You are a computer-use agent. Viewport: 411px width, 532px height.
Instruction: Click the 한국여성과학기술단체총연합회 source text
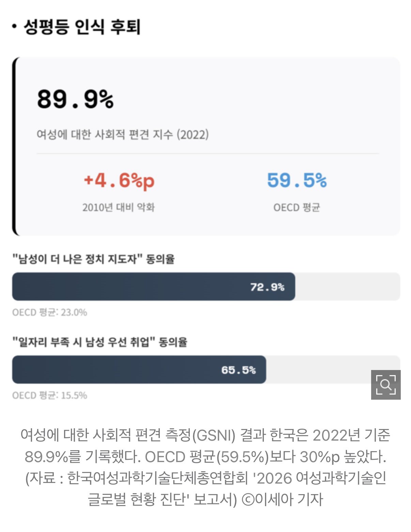tap(157, 478)
